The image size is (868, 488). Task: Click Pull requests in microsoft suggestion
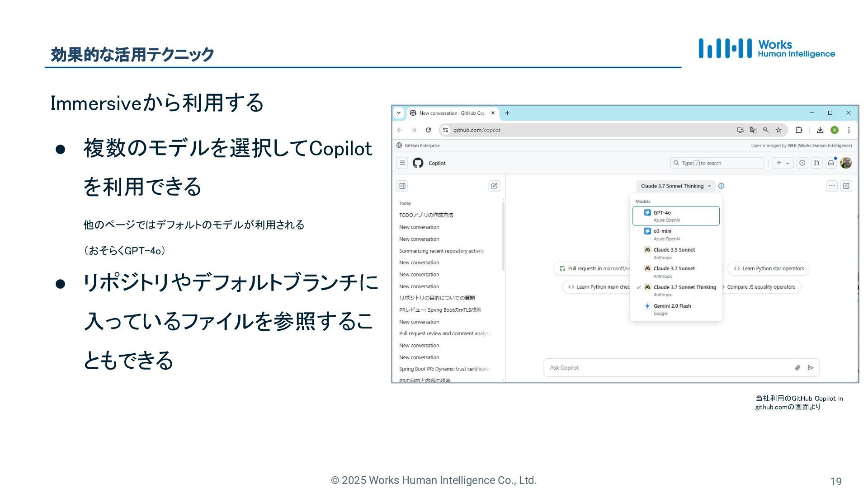pyautogui.click(x=592, y=268)
